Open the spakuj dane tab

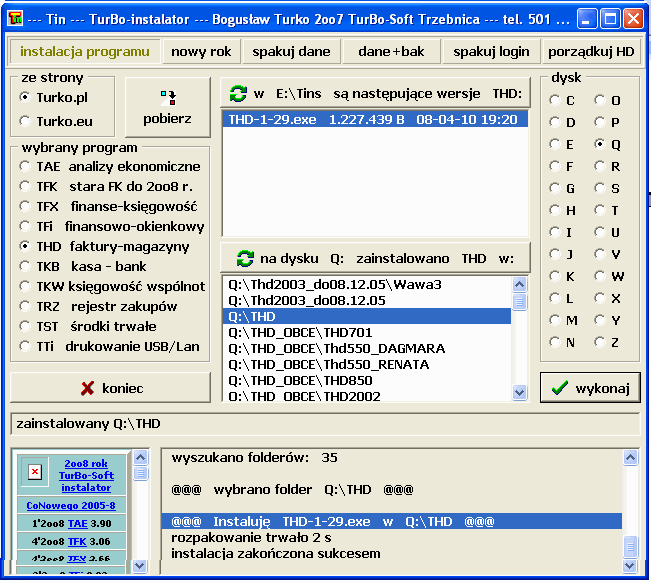[290, 51]
